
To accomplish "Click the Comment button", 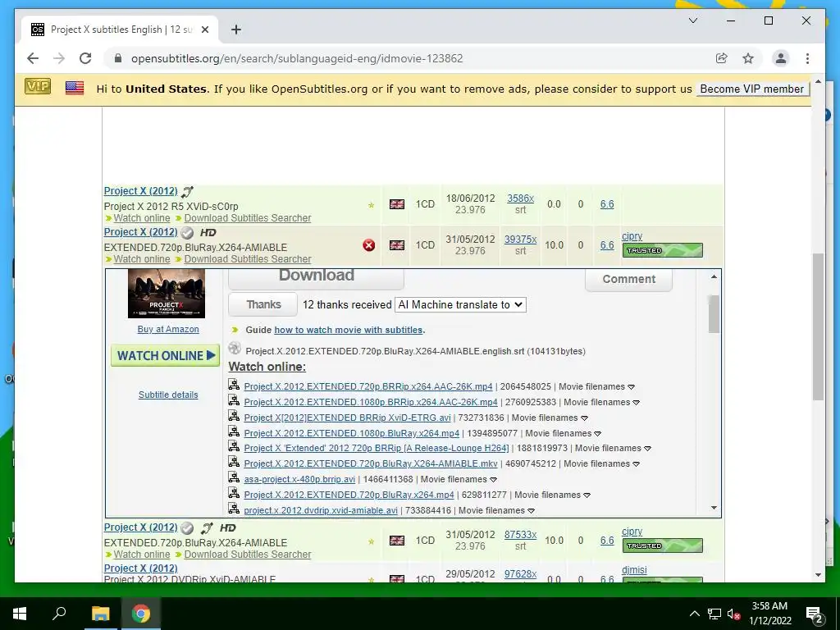I will point(628,279).
